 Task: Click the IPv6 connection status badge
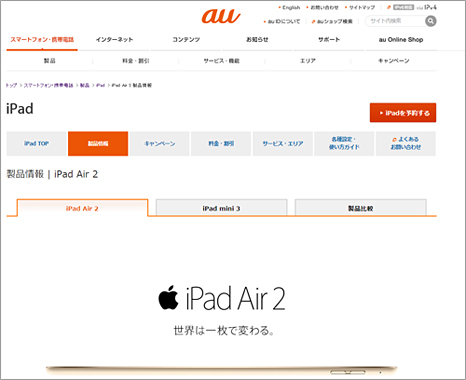coord(403,7)
